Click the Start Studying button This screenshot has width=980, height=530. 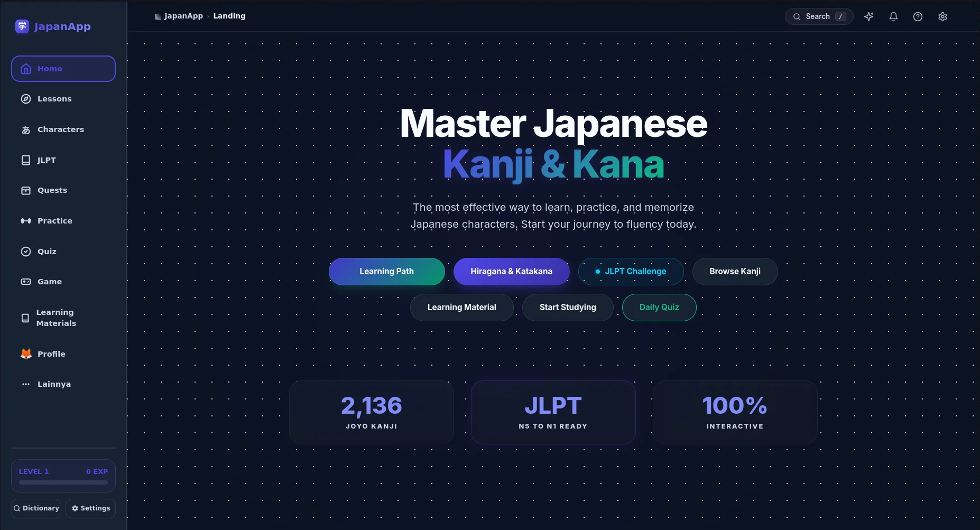point(568,308)
